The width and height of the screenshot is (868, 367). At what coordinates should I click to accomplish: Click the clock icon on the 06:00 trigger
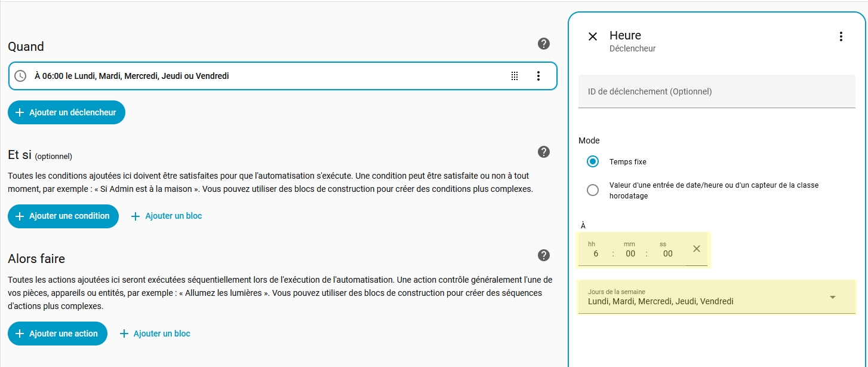pyautogui.click(x=20, y=76)
